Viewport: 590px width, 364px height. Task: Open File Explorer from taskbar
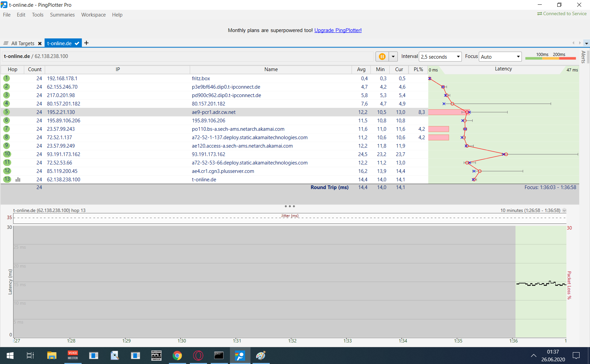(52, 356)
